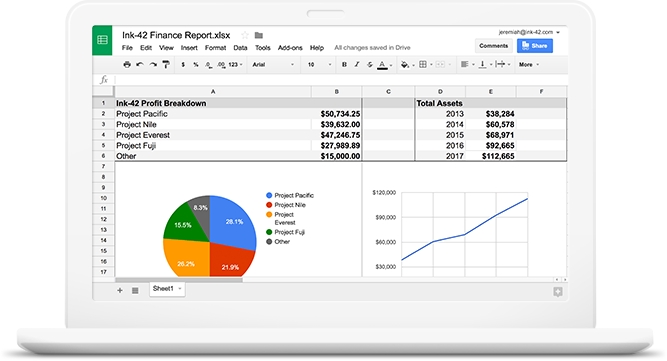
Task: Click the 'All changes saved in Drive' link
Action: [x=372, y=48]
